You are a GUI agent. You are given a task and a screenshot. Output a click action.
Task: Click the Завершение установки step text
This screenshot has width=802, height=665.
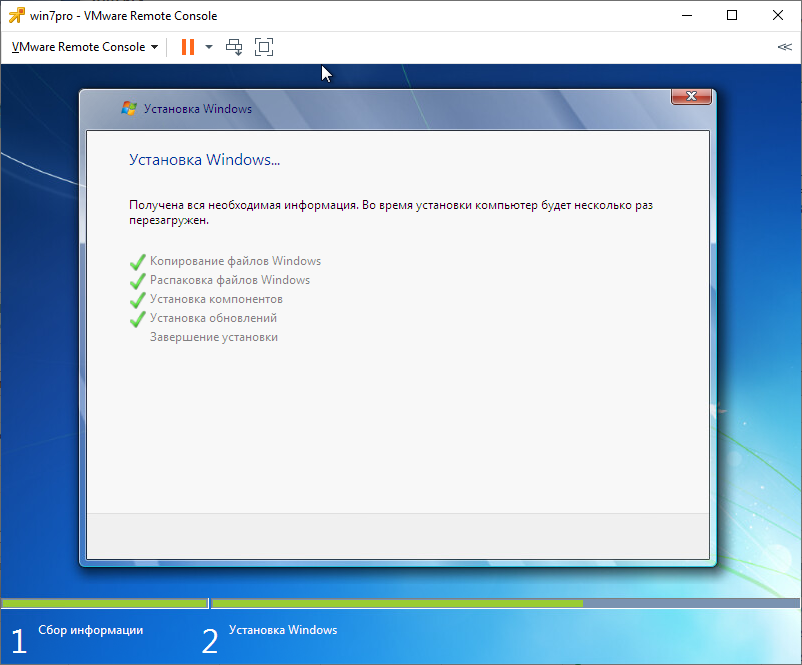click(214, 337)
